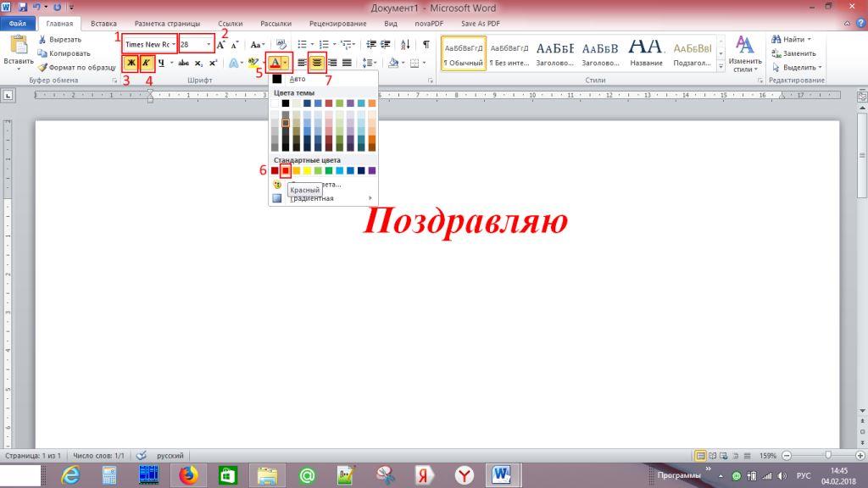Click the zoom slider handle

coord(828,455)
